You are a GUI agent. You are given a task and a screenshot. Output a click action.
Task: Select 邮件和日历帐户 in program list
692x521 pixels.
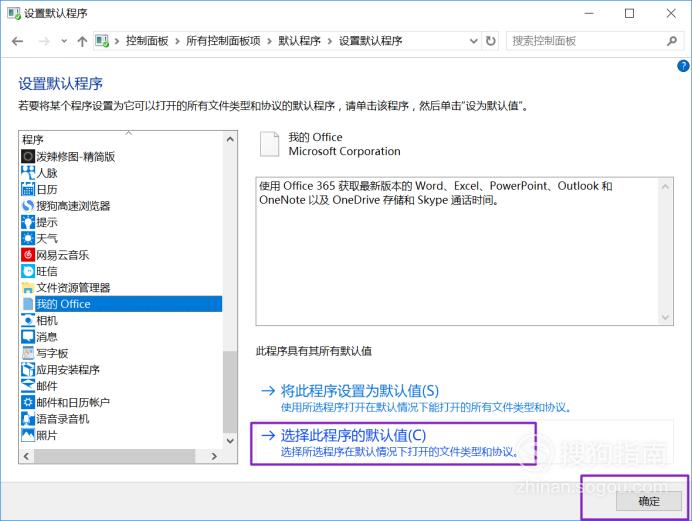pos(73,402)
